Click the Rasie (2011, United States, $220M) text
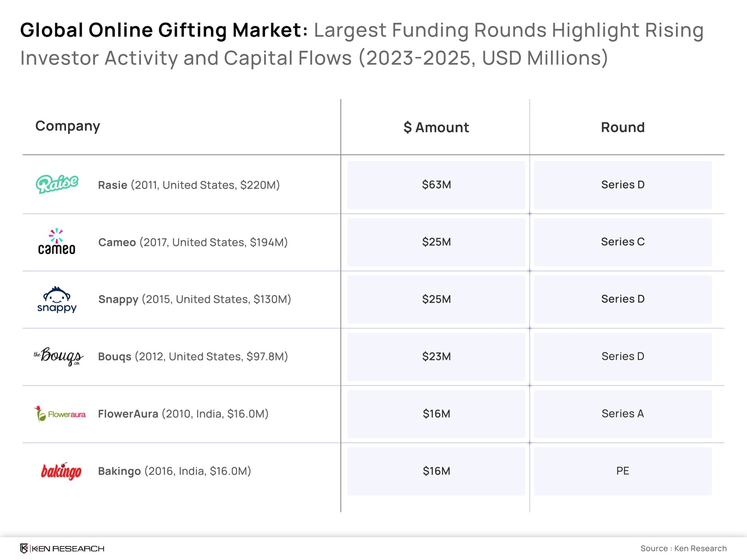This screenshot has height=560, width=747. pyautogui.click(x=189, y=185)
